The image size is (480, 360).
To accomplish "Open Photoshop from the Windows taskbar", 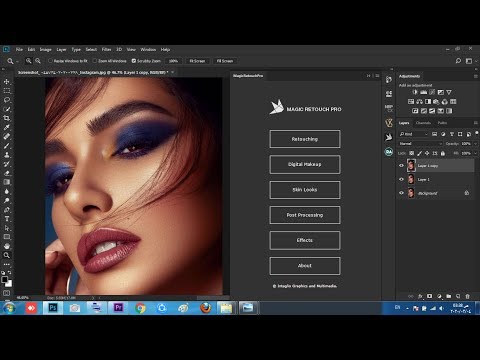I will (x=53, y=308).
